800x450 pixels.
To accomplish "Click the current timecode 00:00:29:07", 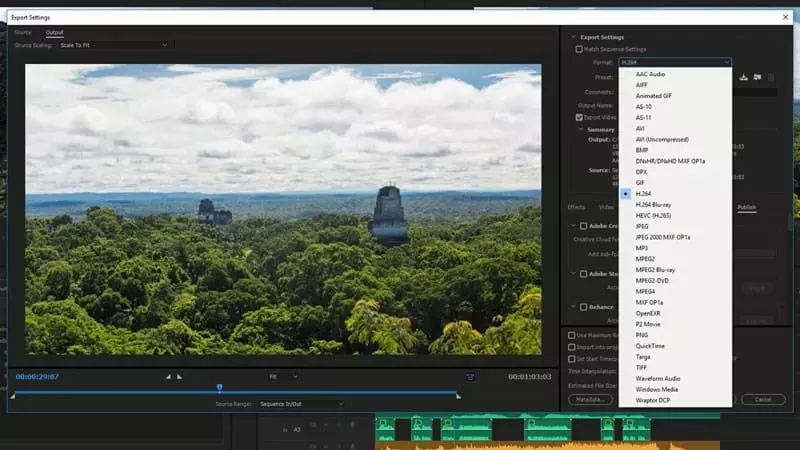I will [x=37, y=377].
